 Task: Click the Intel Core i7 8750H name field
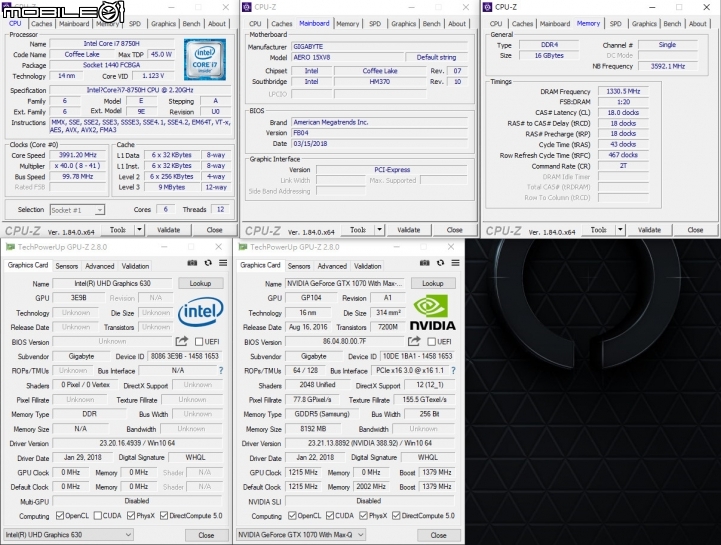pos(112,44)
